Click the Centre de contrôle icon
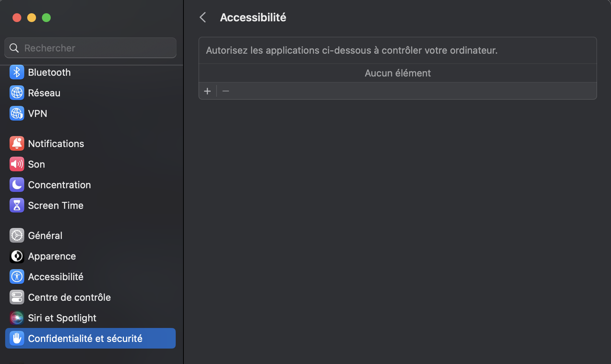Image resolution: width=611 pixels, height=364 pixels. point(17,297)
